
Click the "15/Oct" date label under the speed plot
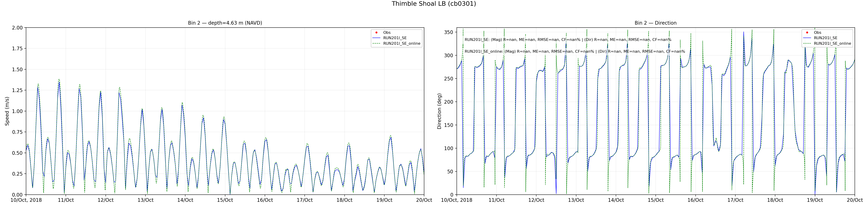[225, 200]
